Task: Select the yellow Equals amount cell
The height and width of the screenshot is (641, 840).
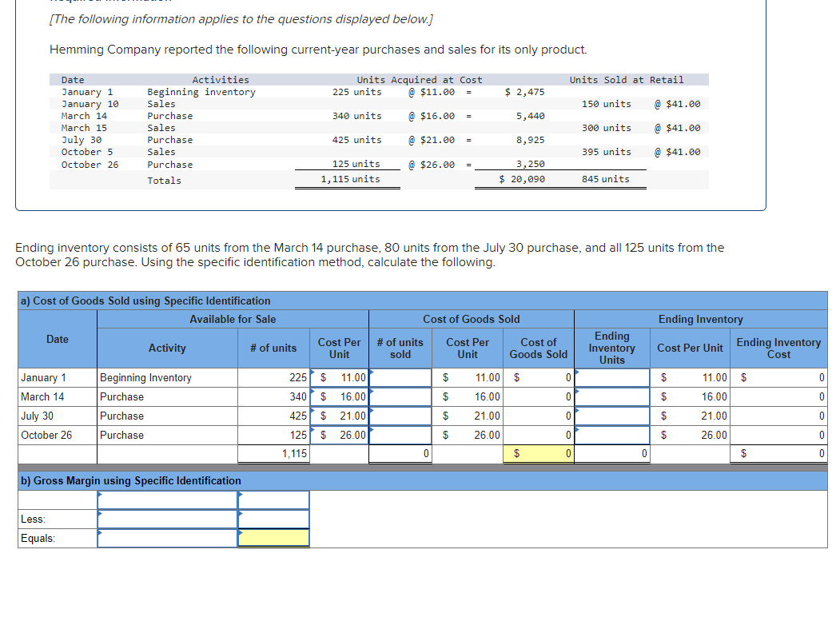Action: (273, 538)
